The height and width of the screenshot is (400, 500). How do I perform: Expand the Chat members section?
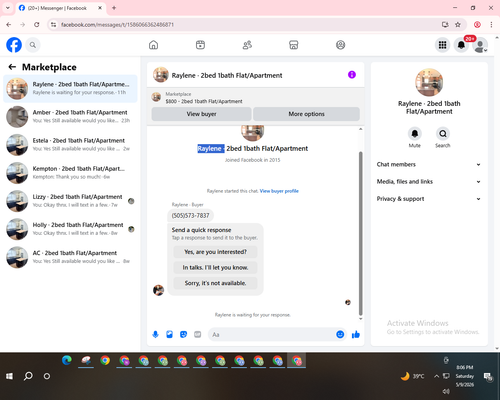coord(429,164)
